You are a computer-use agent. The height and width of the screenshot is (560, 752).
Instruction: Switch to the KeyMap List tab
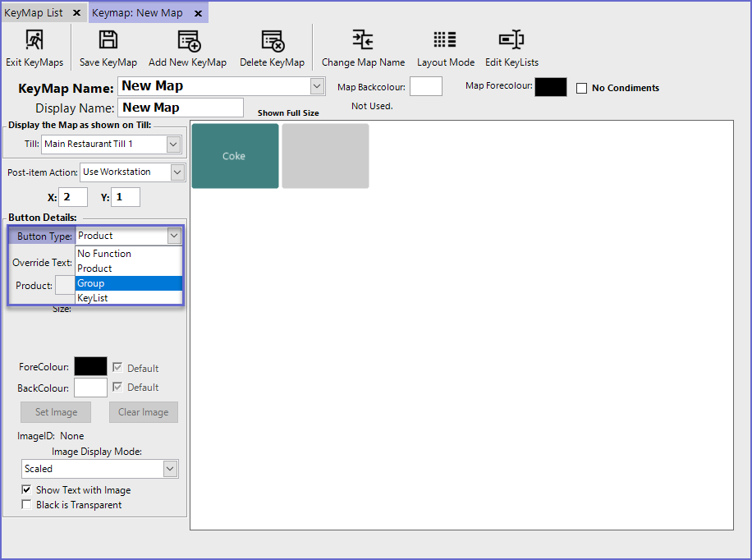coord(34,13)
